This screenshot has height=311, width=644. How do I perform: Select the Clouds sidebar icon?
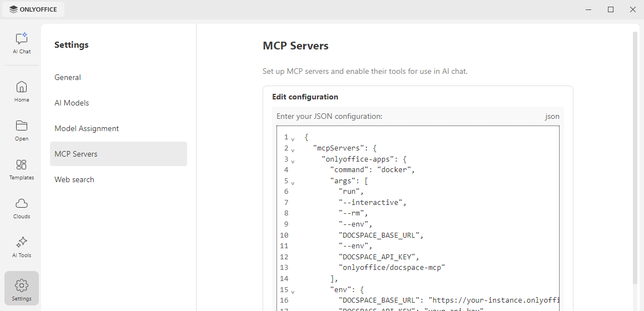click(21, 208)
